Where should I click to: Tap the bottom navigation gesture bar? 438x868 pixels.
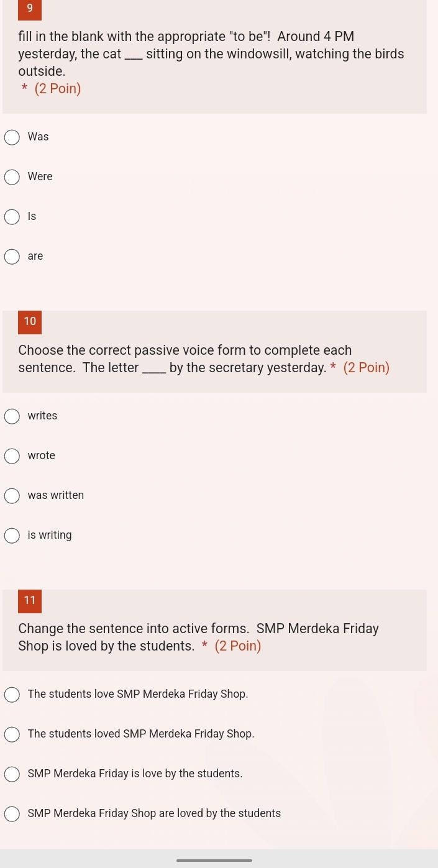(214, 861)
